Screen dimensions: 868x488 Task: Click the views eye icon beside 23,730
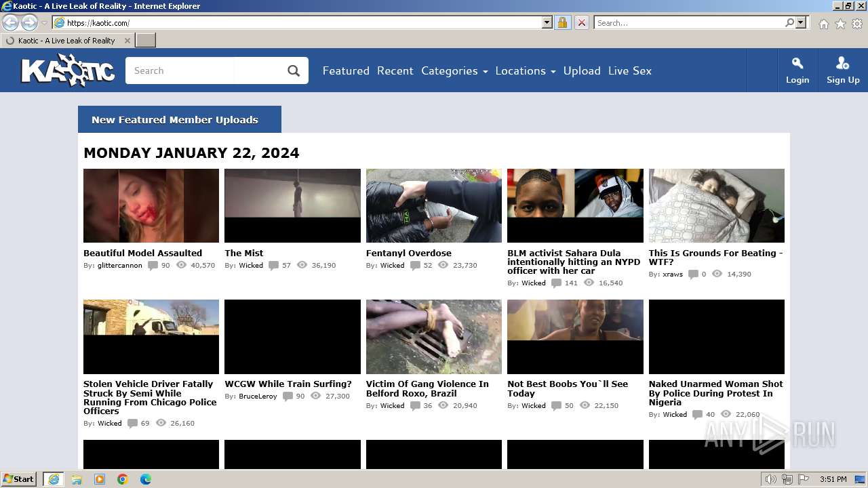coord(443,265)
